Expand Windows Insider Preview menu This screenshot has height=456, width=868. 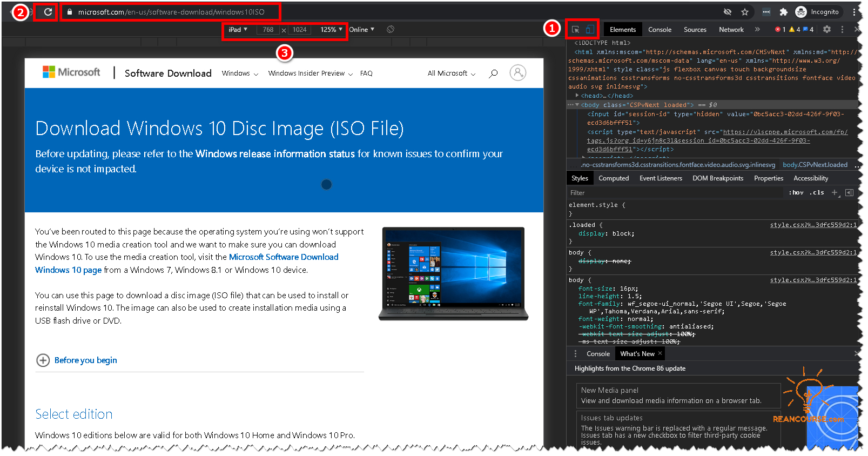click(x=311, y=73)
